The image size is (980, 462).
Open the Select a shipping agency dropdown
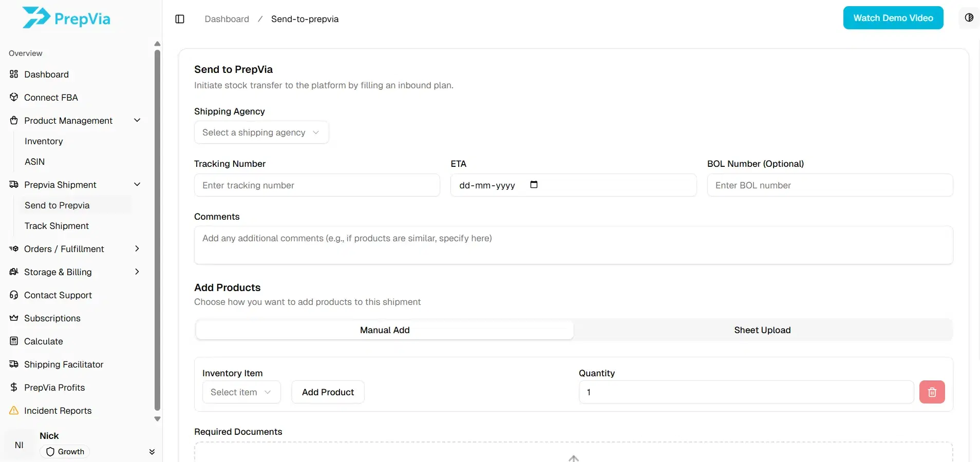[x=261, y=132]
